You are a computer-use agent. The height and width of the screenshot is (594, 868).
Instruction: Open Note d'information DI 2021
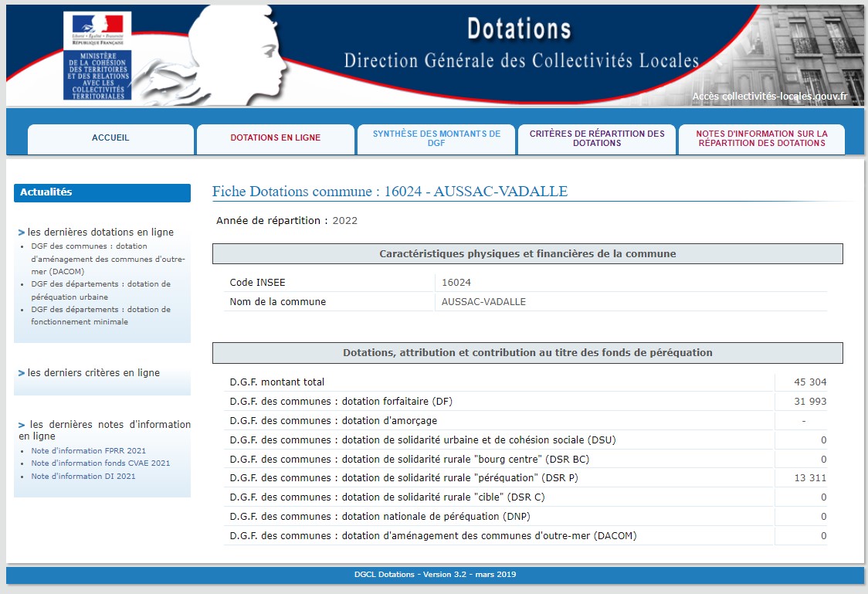[83, 476]
